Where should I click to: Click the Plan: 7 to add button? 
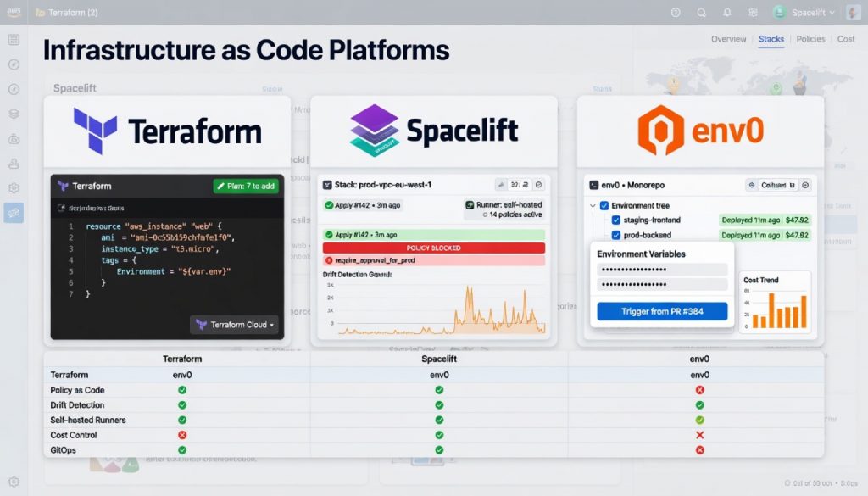(246, 186)
